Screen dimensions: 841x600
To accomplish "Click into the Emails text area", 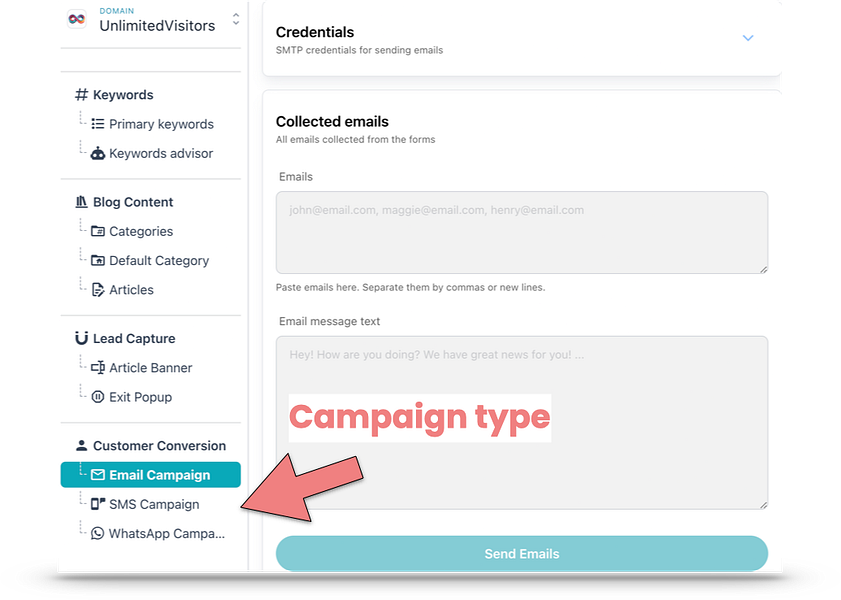I will coord(521,232).
